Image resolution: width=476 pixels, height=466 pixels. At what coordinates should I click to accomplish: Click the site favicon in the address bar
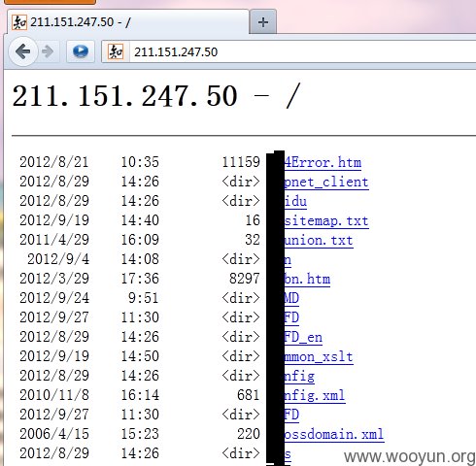[x=116, y=51]
